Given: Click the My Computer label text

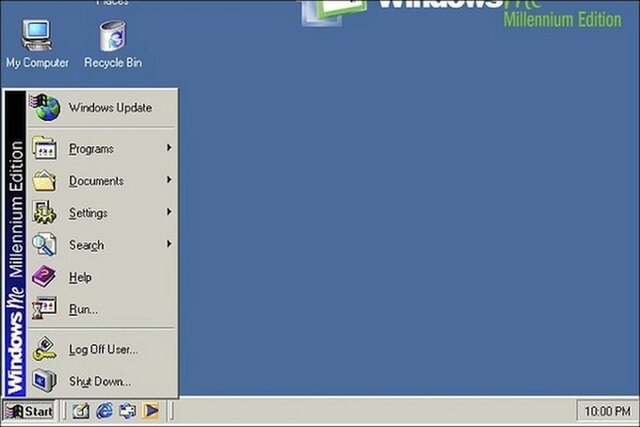Looking at the screenshot, I should tap(37, 63).
